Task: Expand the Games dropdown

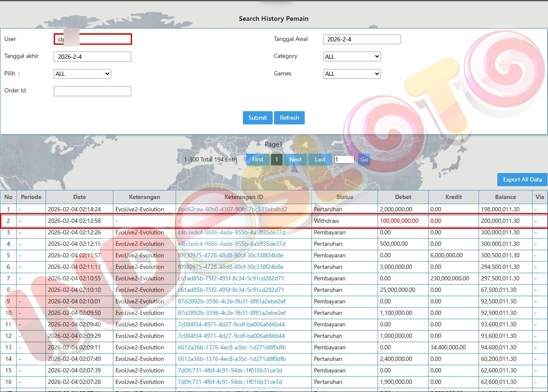Action: click(x=352, y=74)
